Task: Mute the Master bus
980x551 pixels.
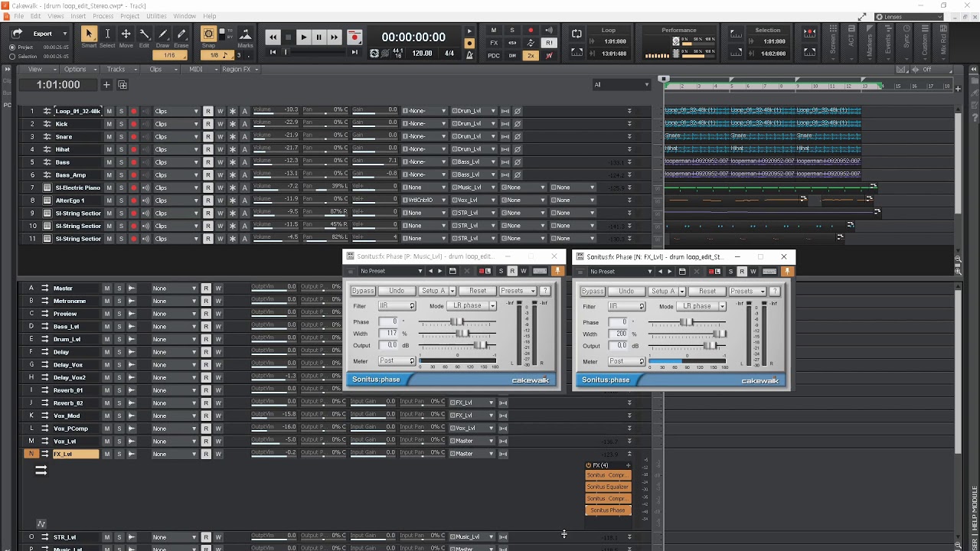Action: click(107, 289)
